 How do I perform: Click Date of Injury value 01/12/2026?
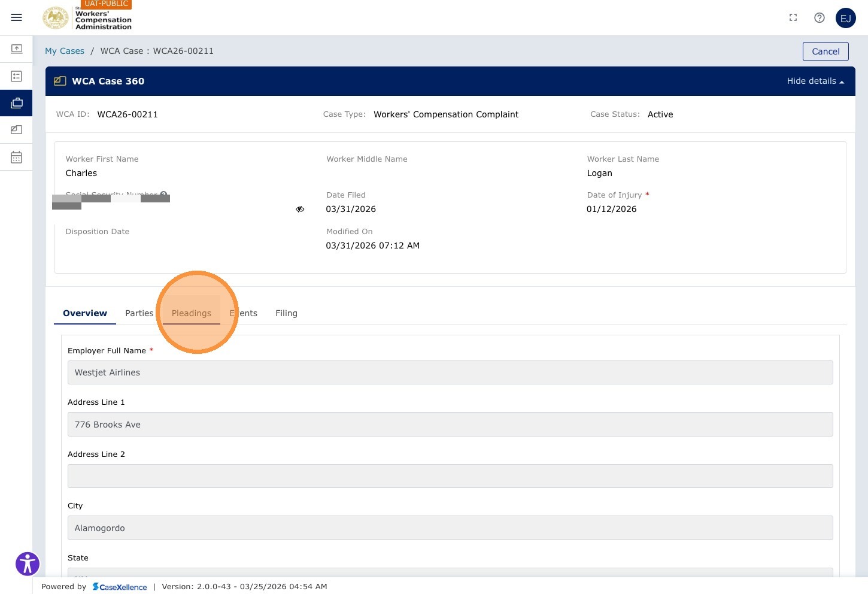pyautogui.click(x=612, y=209)
